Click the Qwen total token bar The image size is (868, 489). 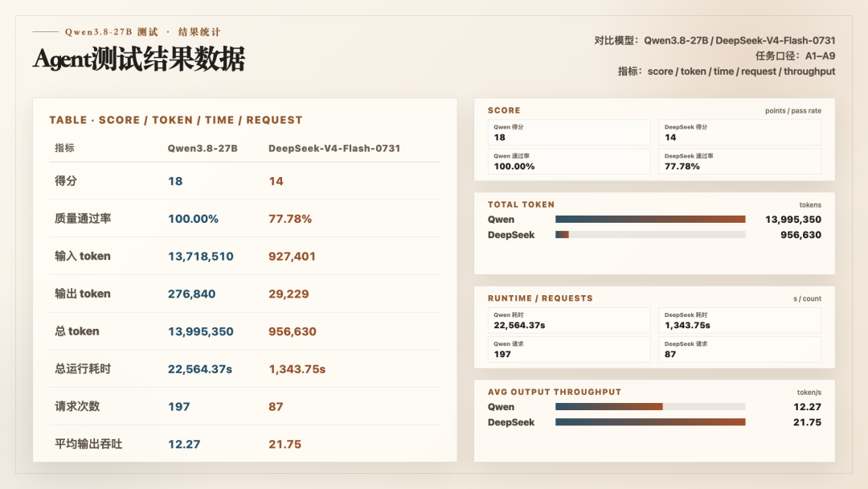click(x=650, y=220)
